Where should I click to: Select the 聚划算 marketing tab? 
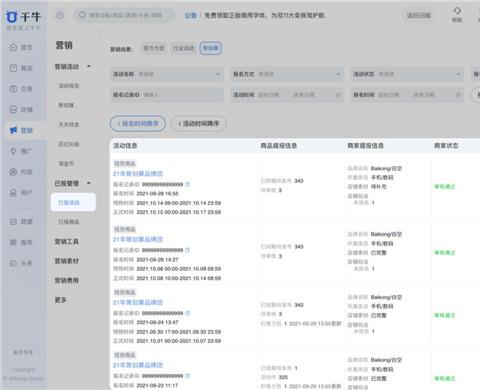(211, 48)
